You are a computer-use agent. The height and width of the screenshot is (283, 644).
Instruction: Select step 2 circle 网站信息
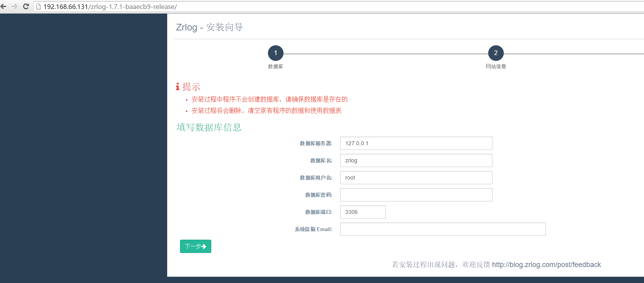coord(496,53)
